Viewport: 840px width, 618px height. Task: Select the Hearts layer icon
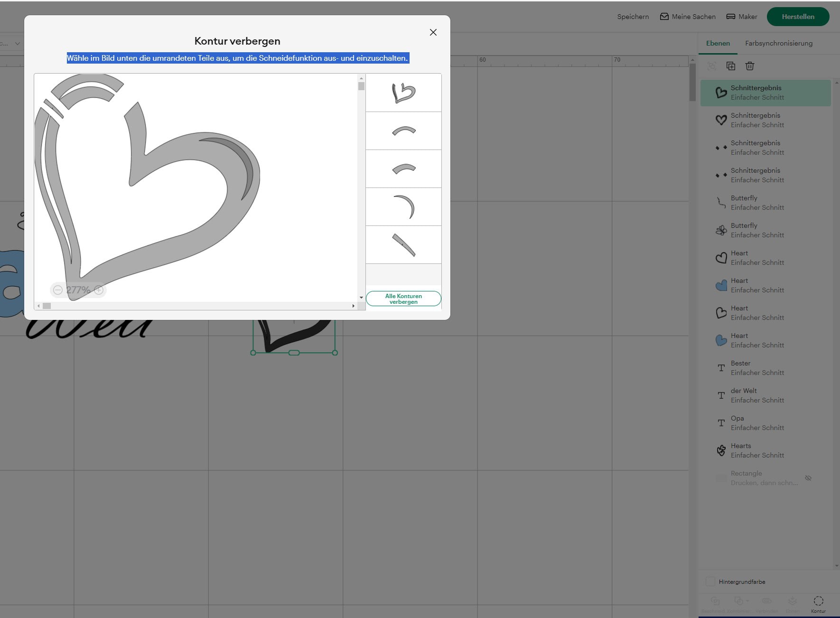pos(721,450)
